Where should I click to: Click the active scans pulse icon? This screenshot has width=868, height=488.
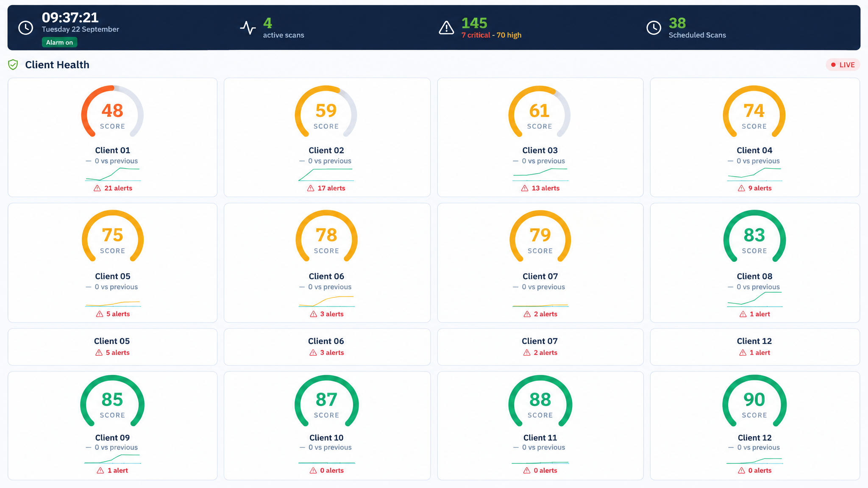click(248, 28)
